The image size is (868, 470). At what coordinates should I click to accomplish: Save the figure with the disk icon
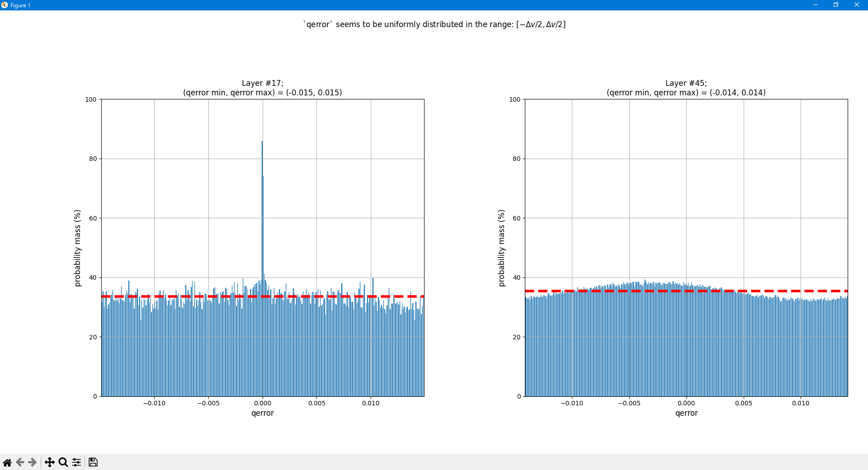coord(93,462)
